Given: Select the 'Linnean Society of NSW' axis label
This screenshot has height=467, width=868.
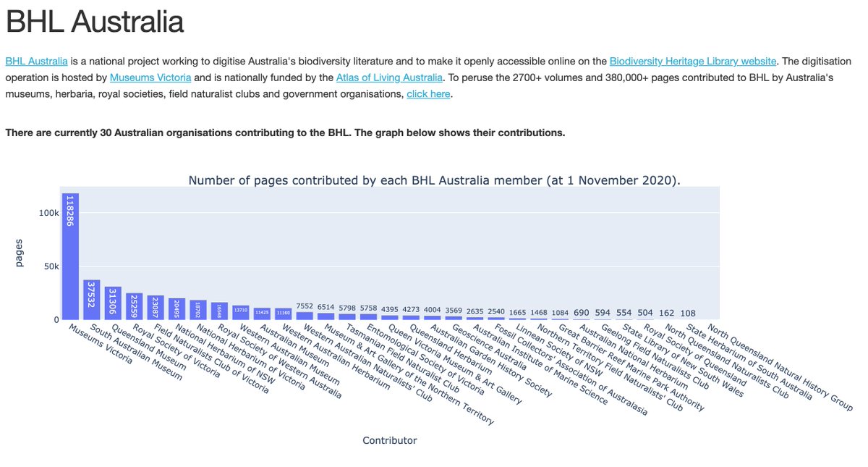Looking at the screenshot, I should pyautogui.click(x=559, y=350).
